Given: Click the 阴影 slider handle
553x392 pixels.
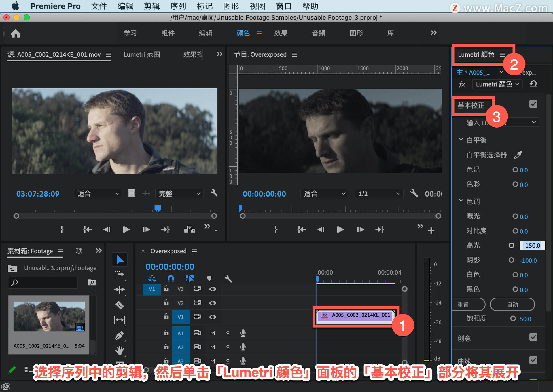Looking at the screenshot, I should pos(511,260).
